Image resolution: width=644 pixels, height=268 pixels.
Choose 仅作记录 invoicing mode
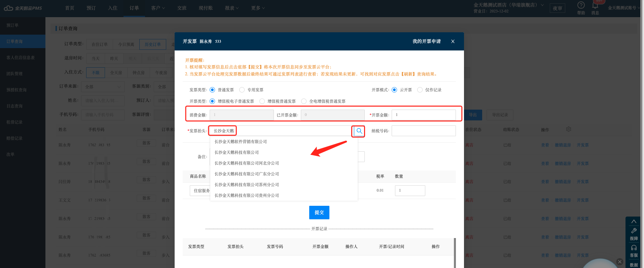[420, 90]
